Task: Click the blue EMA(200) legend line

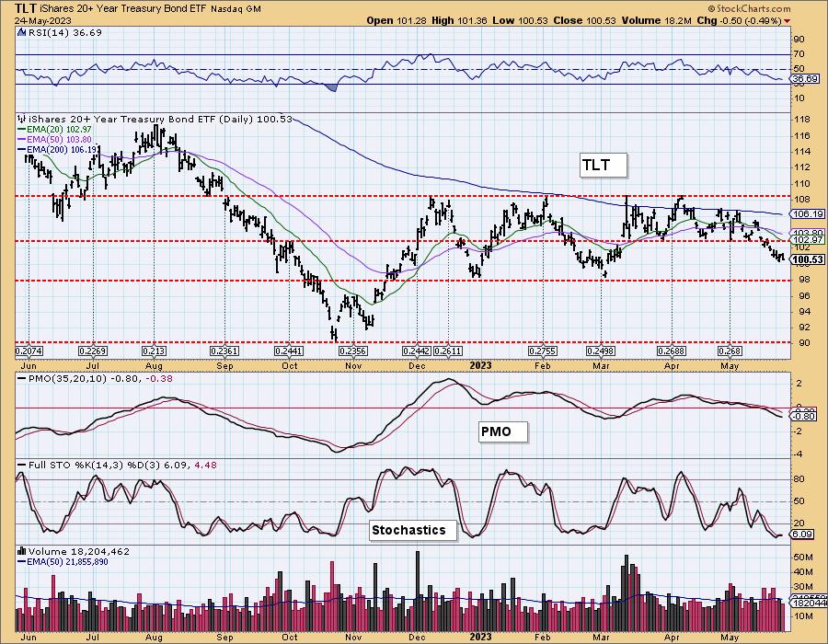Action: click(22, 149)
